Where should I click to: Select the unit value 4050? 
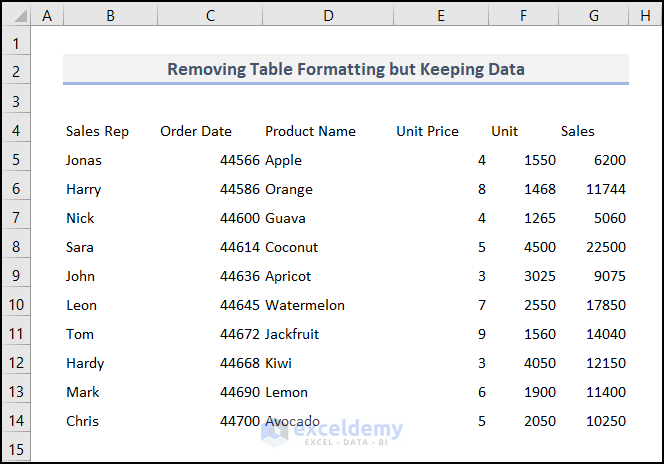coord(538,363)
